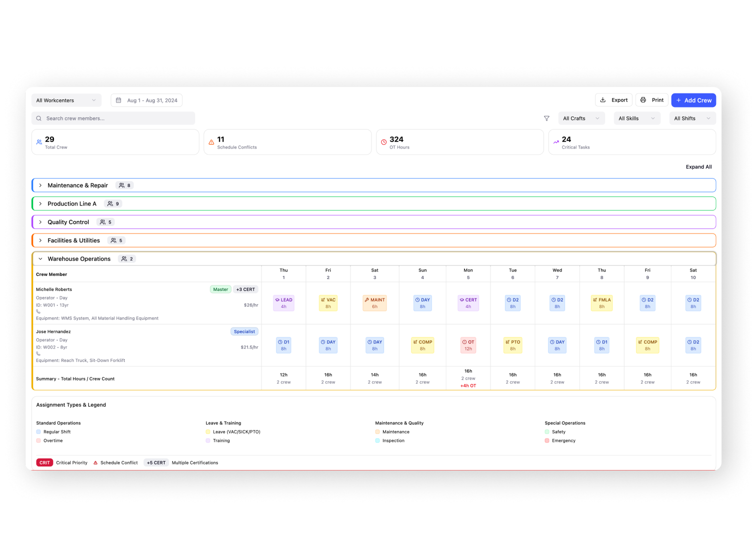Open the All Crafts dropdown

coord(581,118)
